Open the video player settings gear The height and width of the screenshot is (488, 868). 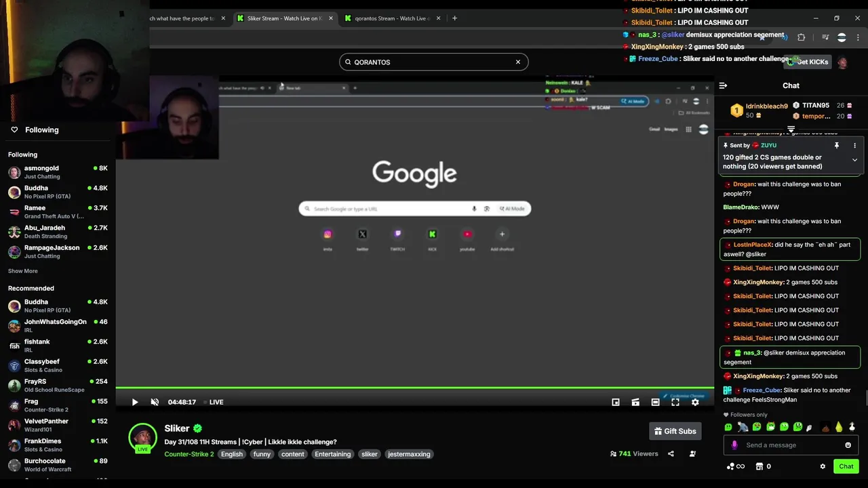point(695,402)
